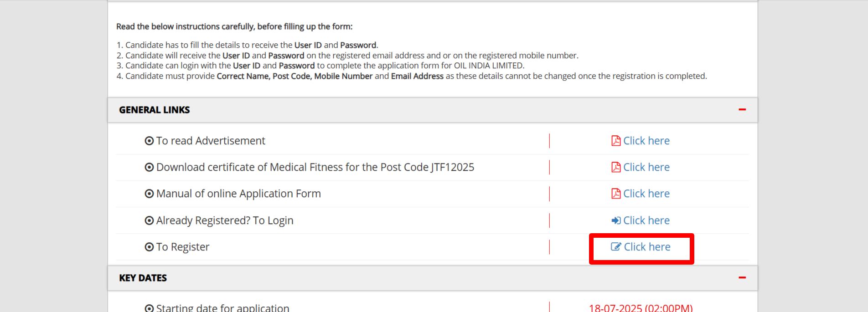Click the PDF icon for Advertisement row
868x312 pixels.
616,141
